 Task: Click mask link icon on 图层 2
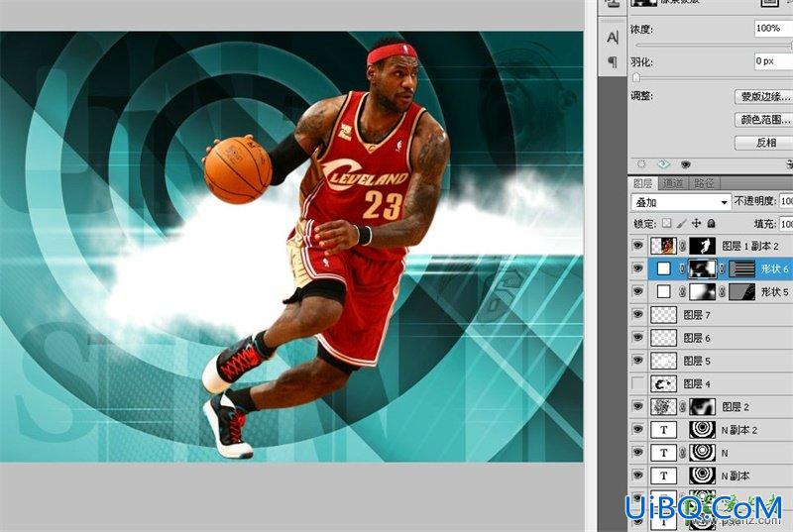683,407
